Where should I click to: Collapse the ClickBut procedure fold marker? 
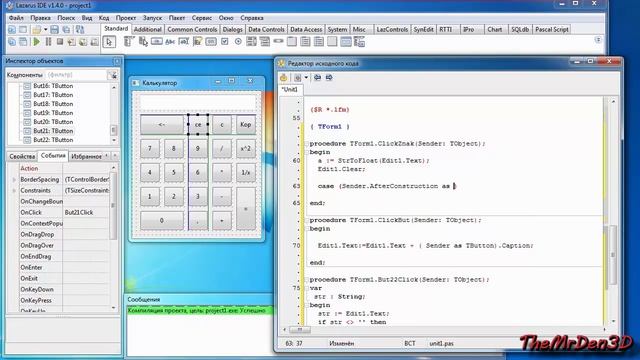tap(307, 220)
